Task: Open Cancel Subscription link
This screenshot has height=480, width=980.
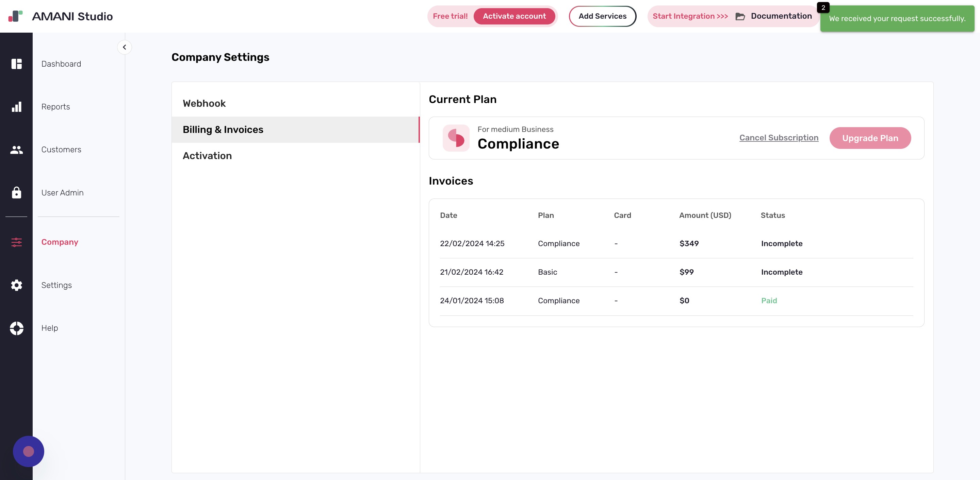Action: click(778, 138)
